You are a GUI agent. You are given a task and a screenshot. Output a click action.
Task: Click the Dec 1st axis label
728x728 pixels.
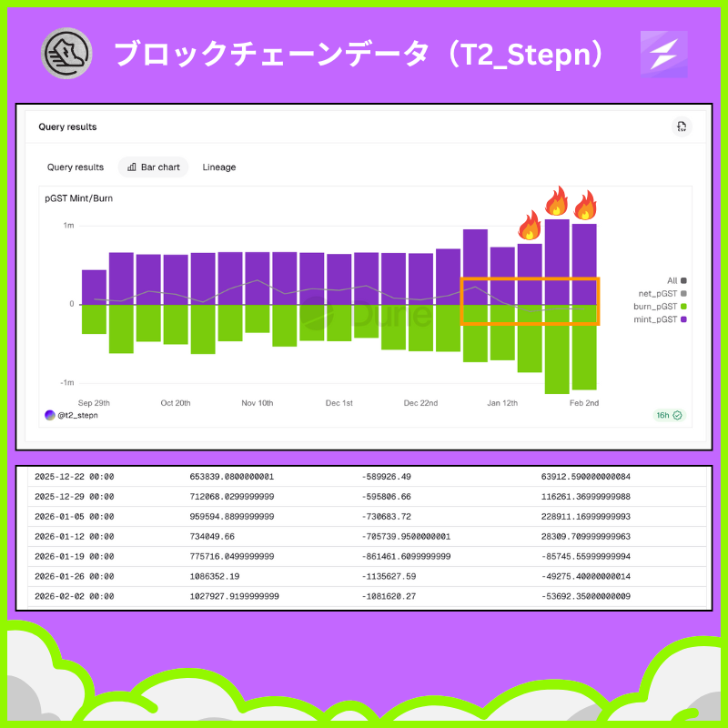[x=339, y=403]
